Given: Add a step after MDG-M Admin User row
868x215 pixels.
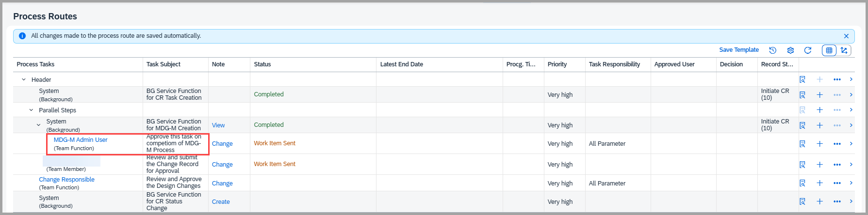Looking at the screenshot, I should [819, 144].
